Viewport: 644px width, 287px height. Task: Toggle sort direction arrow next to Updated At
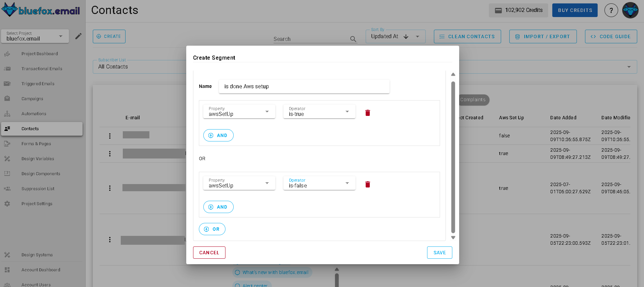tap(406, 36)
